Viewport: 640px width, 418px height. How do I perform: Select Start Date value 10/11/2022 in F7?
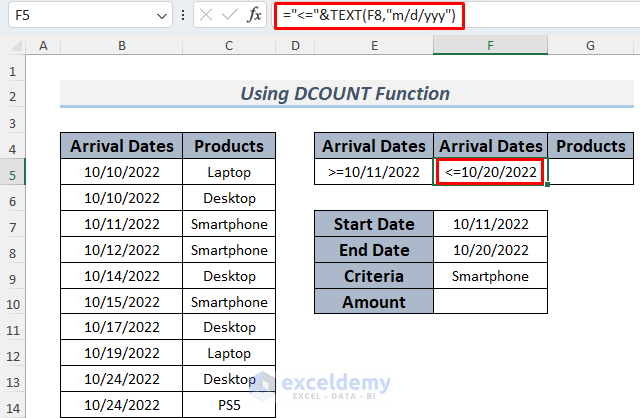[490, 224]
